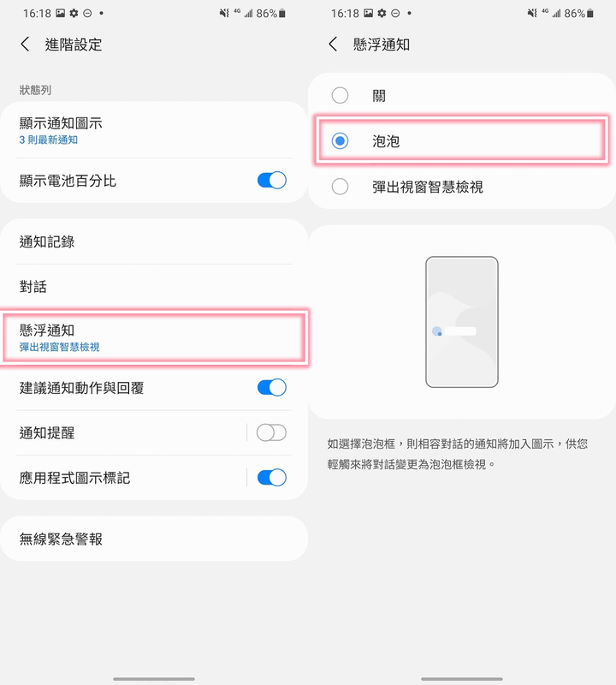Tap the selected 泡泡 radio button
This screenshot has height=685, width=616.
[340, 140]
